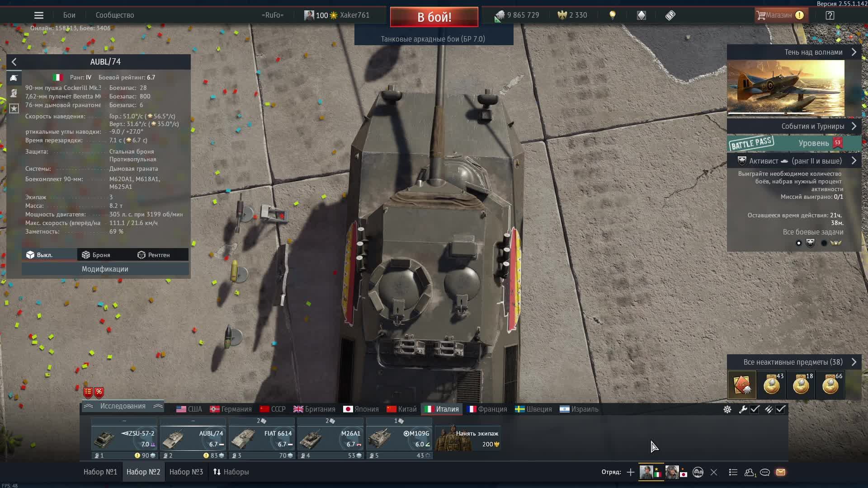Open the diamond-shaped icon in top bar
Screen dimensions: 868x488
pyautogui.click(x=642, y=15)
